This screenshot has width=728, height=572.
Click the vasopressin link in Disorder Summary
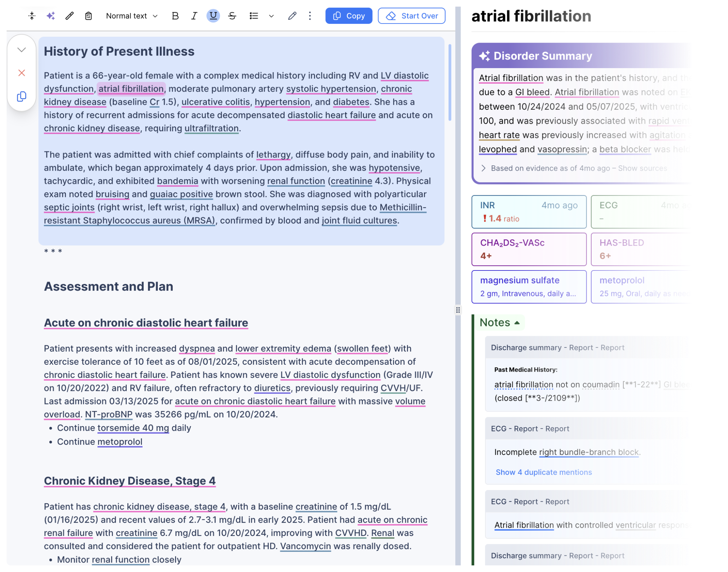(563, 149)
